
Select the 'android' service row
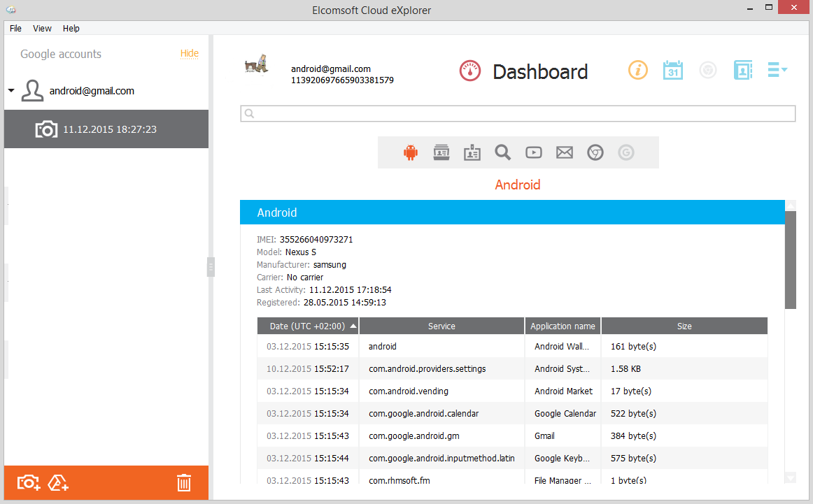click(x=512, y=346)
